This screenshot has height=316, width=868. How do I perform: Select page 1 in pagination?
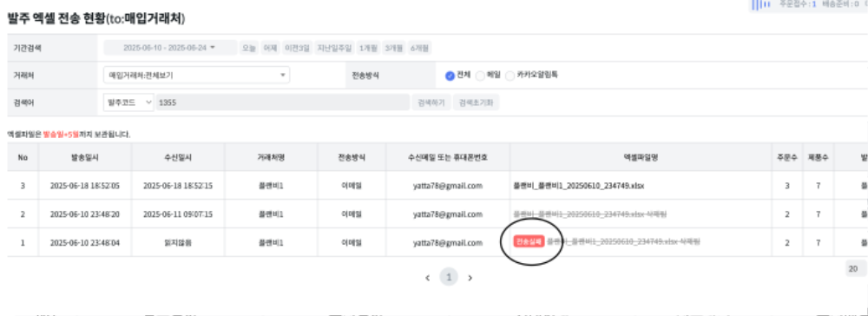[449, 277]
